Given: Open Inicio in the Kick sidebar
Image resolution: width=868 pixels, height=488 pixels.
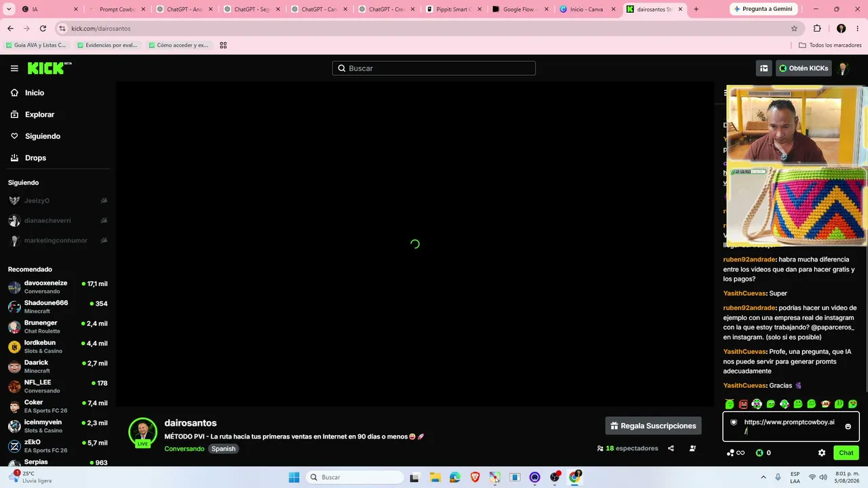Looking at the screenshot, I should (x=35, y=93).
